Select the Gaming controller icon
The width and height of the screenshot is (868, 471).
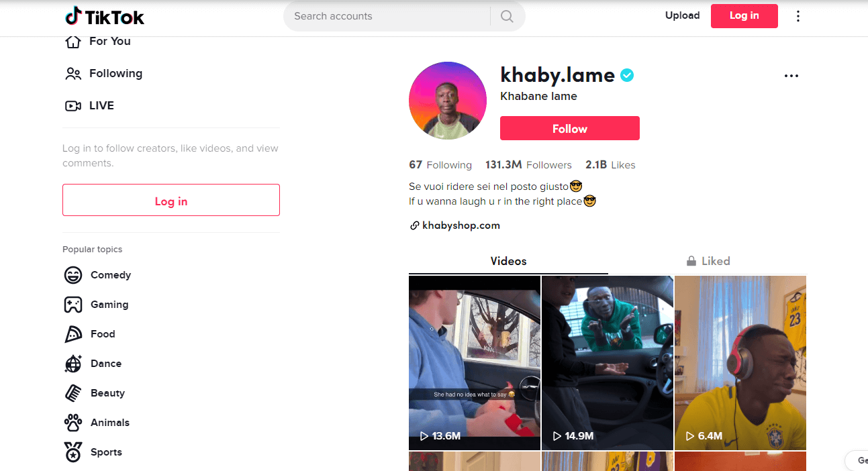[x=73, y=305]
